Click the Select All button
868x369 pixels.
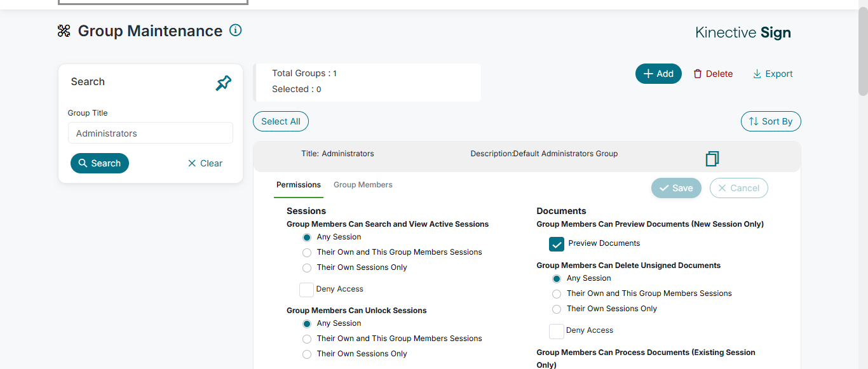281,121
